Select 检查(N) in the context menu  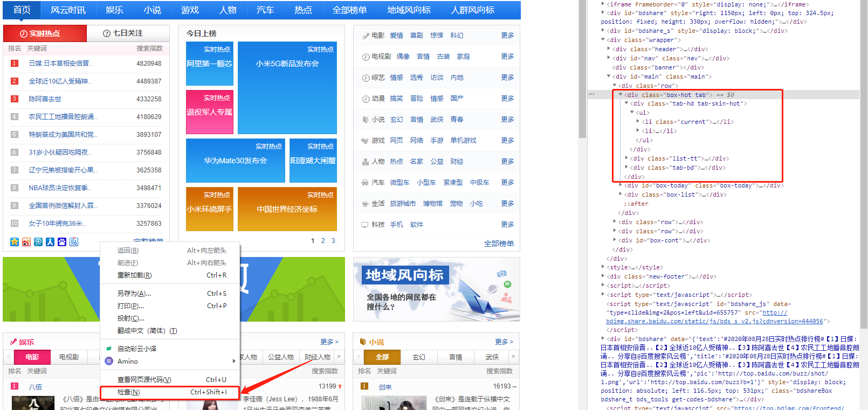pyautogui.click(x=170, y=392)
